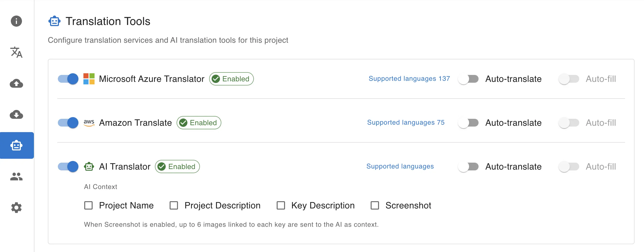Click the 'When Screenshot is enabled' note

pos(231,225)
